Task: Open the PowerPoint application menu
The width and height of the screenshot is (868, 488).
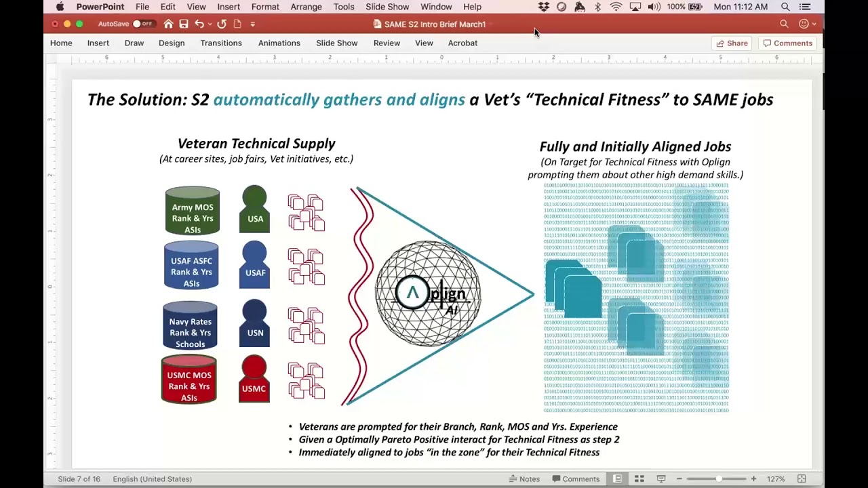Action: [x=100, y=7]
